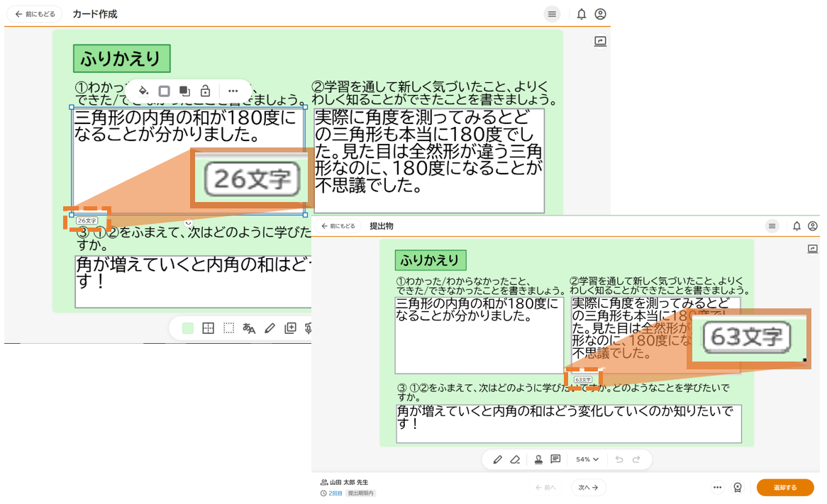Go to previous submission with 前へ
Screen dimensions: 827x504
point(545,488)
